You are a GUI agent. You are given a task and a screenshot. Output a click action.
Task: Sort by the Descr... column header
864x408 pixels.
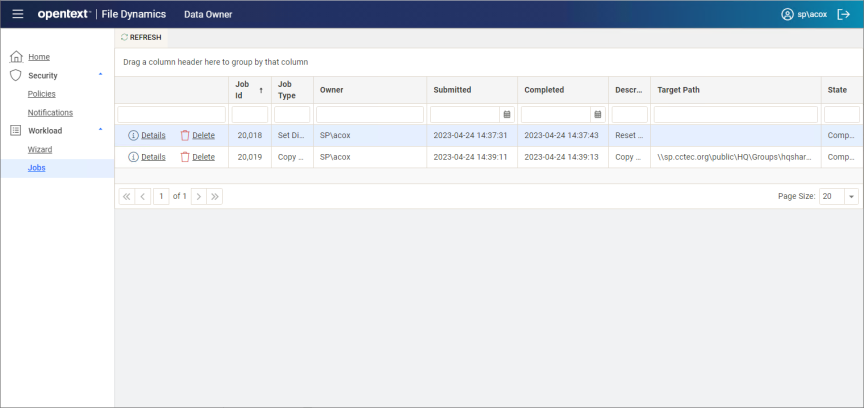tap(629, 90)
